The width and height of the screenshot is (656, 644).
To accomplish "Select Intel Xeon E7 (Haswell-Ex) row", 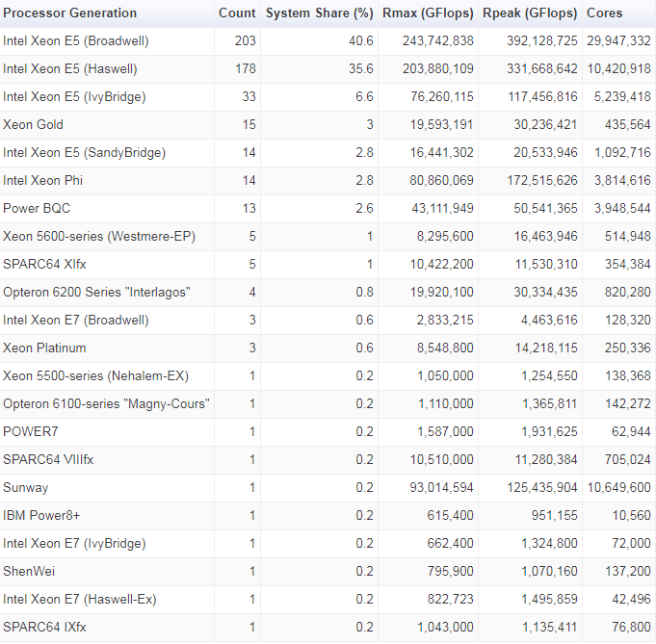I will click(x=328, y=600).
